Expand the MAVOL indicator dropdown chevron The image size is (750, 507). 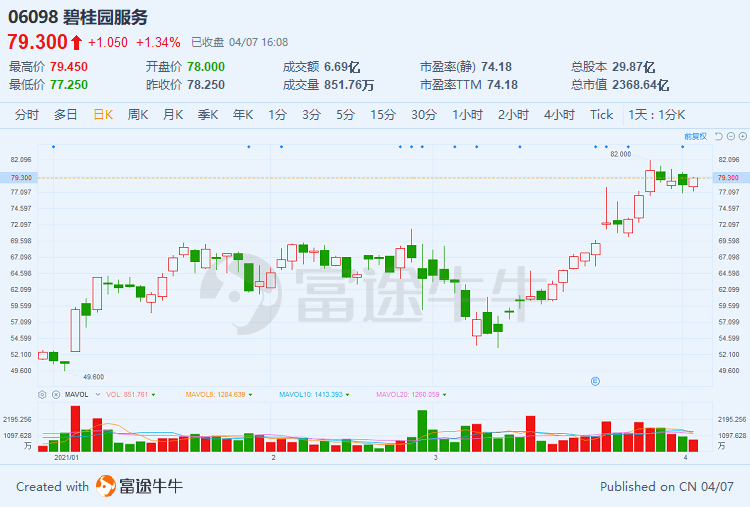(x=98, y=395)
